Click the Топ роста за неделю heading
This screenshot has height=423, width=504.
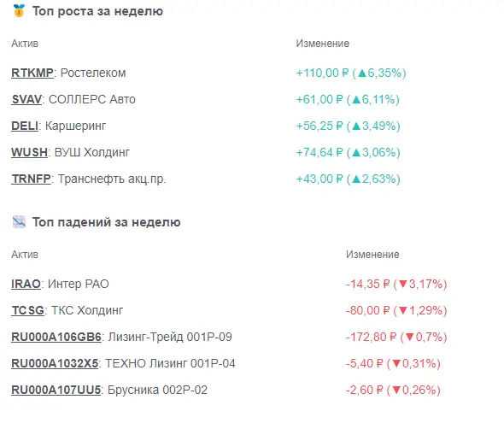tap(97, 11)
